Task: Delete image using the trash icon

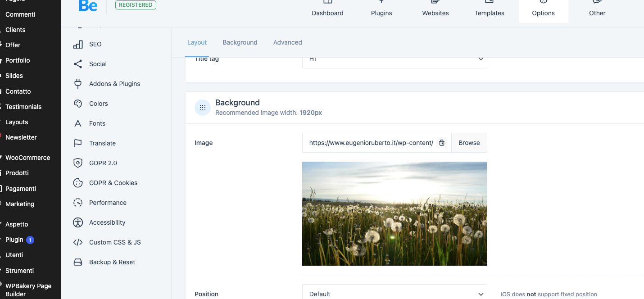Action: tap(442, 143)
